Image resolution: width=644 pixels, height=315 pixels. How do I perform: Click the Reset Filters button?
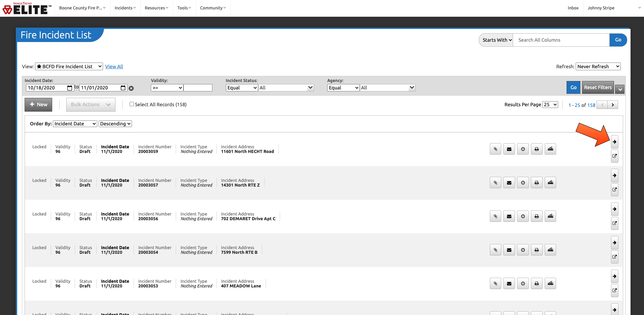[x=598, y=87]
